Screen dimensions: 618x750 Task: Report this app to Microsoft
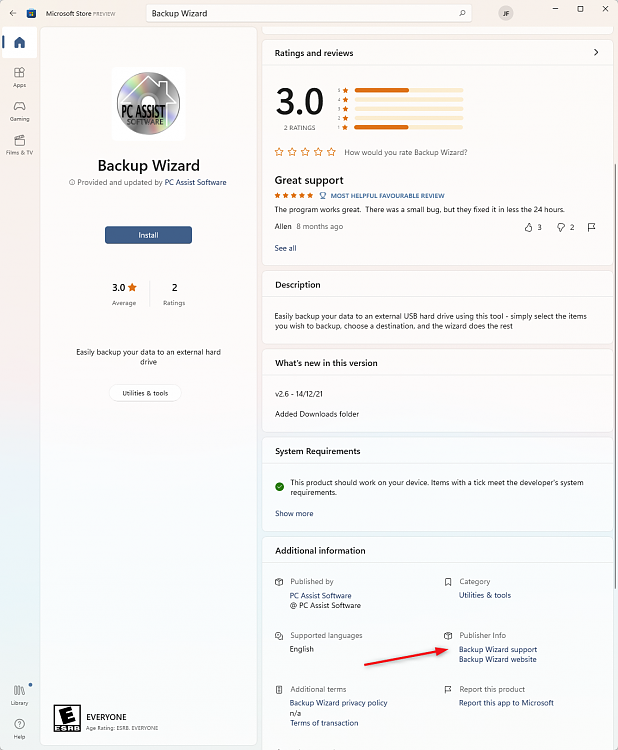pos(506,703)
